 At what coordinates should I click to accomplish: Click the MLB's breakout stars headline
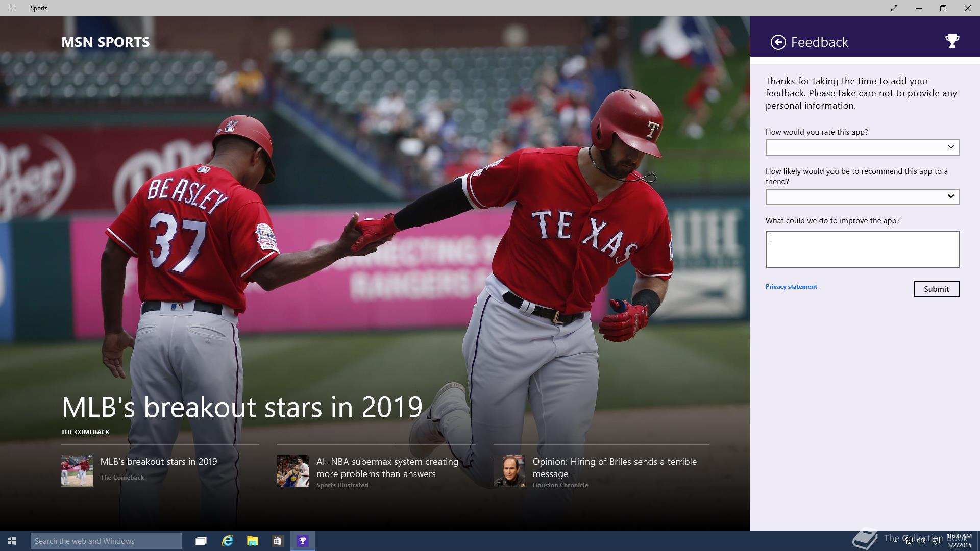242,407
